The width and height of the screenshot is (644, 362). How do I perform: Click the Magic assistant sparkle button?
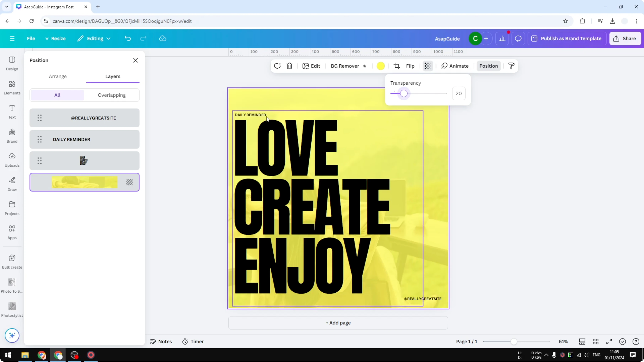(x=12, y=335)
